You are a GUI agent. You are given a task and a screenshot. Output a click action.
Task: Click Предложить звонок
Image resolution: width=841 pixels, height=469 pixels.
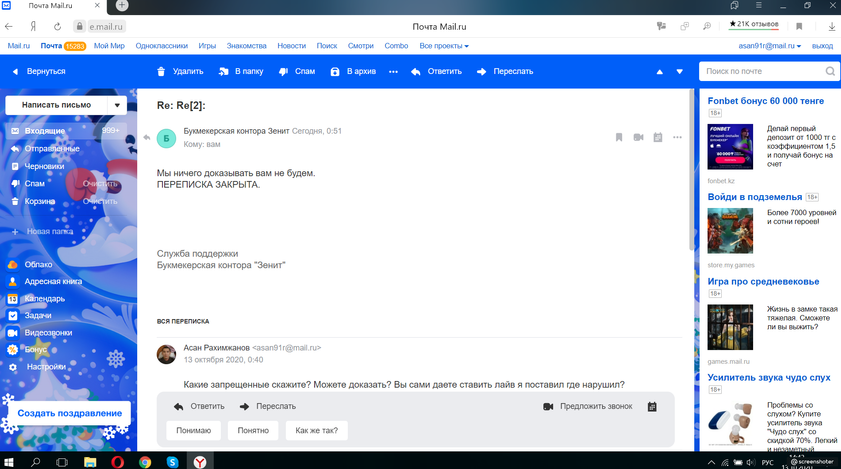[588, 406]
